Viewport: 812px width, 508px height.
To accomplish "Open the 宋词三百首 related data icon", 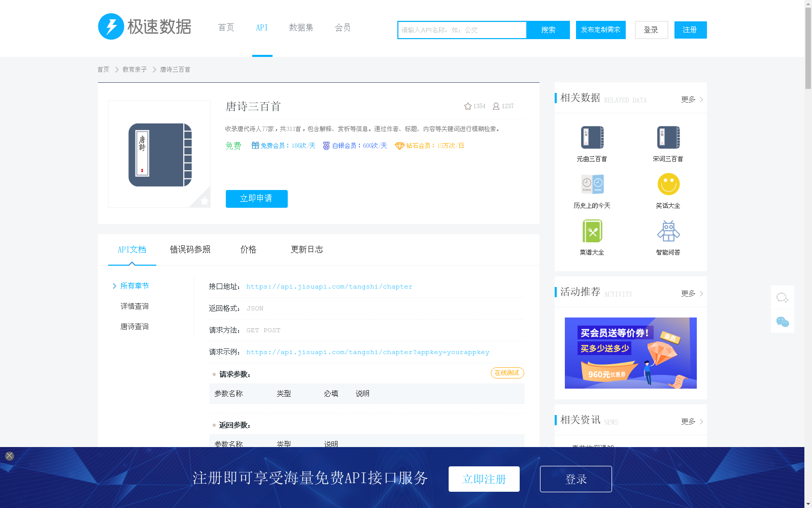I will coord(668,137).
